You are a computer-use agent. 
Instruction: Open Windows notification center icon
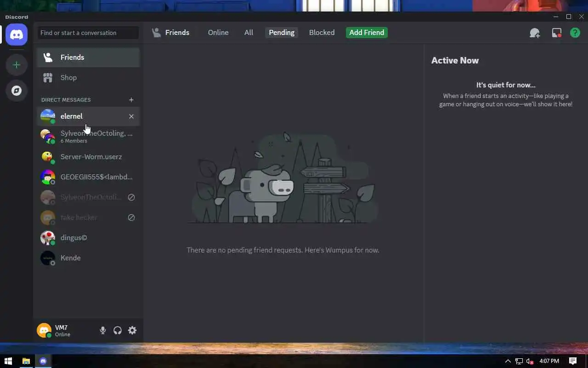(x=573, y=361)
